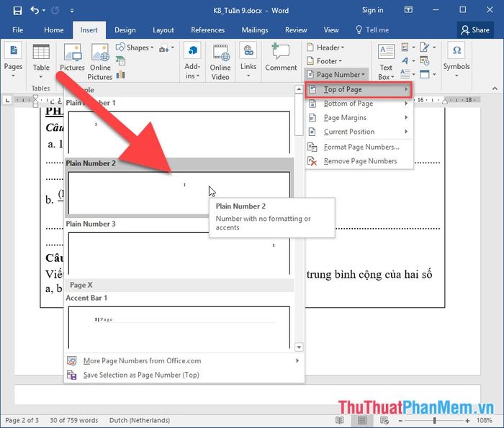Image resolution: width=504 pixels, height=428 pixels.
Task: Click the Tell me search box
Action: (x=373, y=30)
